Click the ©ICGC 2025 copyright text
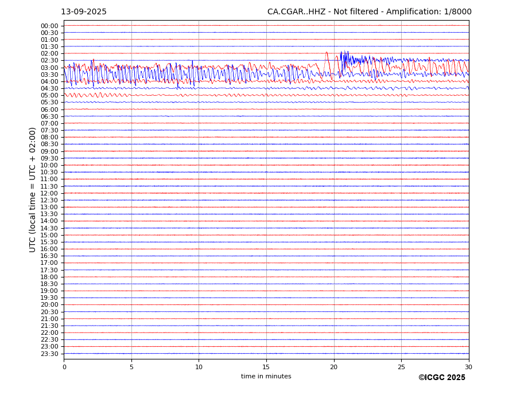 click(x=442, y=378)
